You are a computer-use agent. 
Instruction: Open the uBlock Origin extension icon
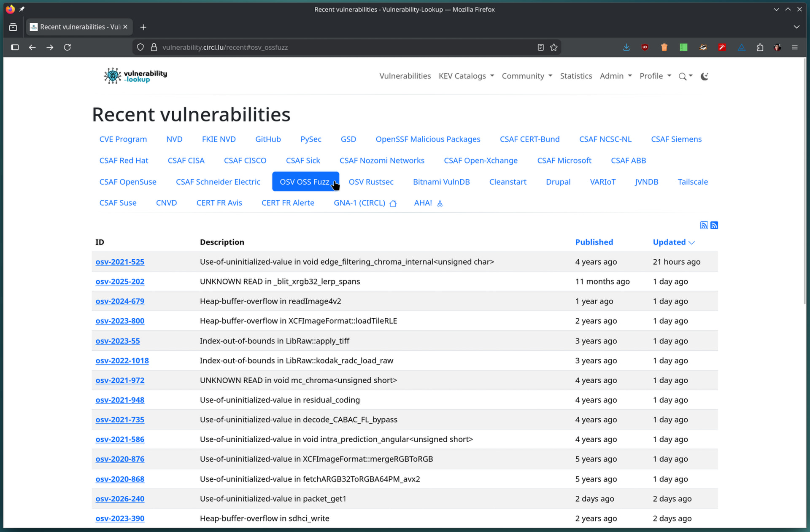[645, 47]
